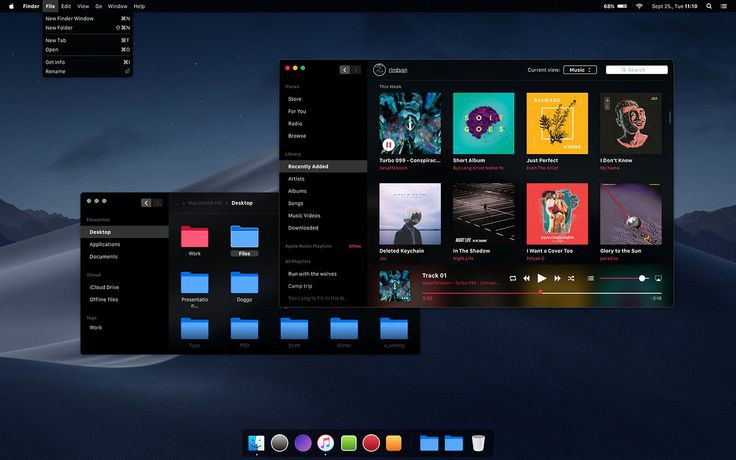The height and width of the screenshot is (460, 736).
Task: Open the AirPlay output icon
Action: click(x=658, y=278)
